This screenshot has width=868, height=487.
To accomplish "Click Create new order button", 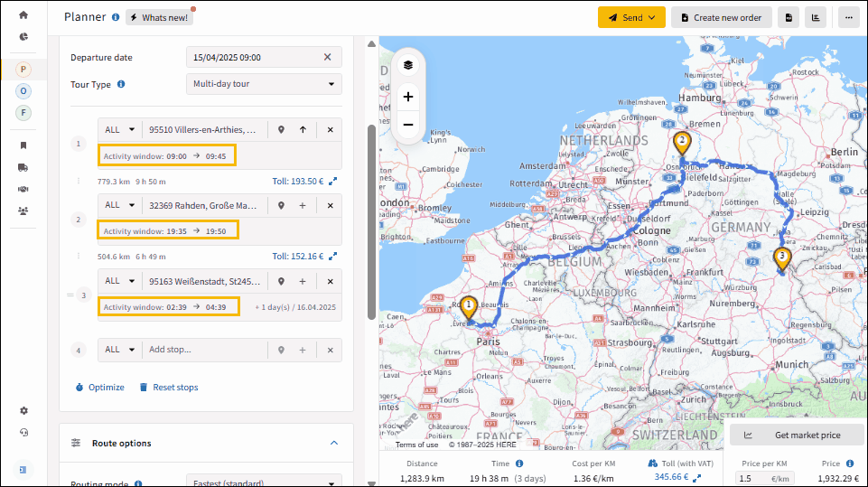I will tap(722, 18).
